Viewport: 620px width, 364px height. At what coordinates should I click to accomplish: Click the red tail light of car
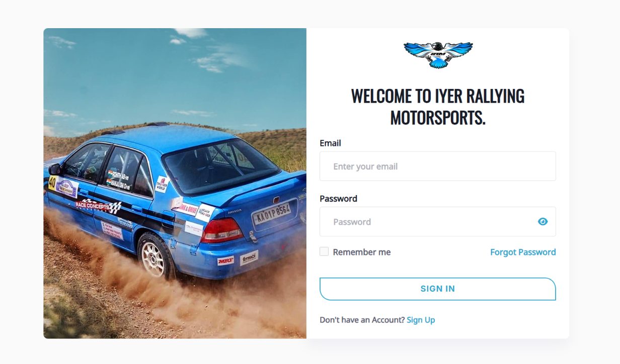[x=221, y=230]
